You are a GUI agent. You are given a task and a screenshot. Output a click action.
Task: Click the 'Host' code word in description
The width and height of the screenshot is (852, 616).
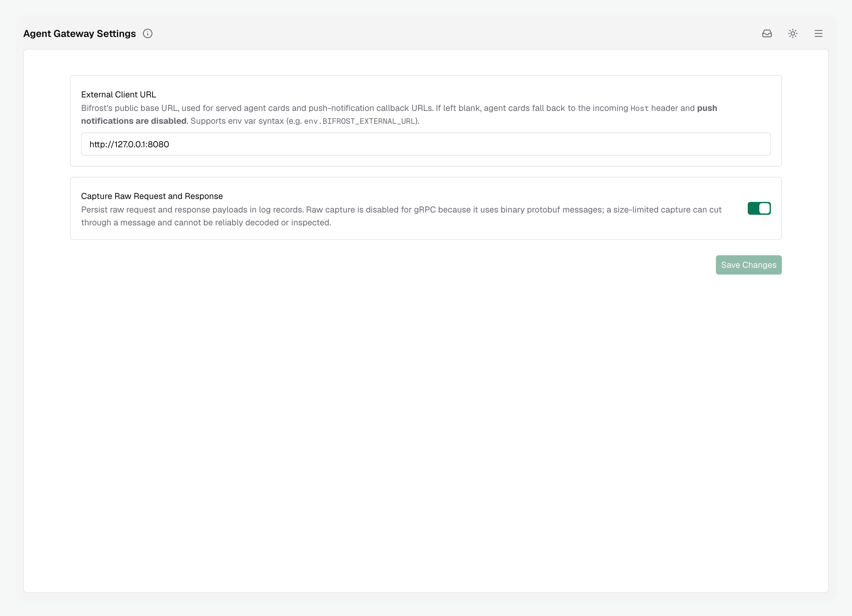point(639,108)
